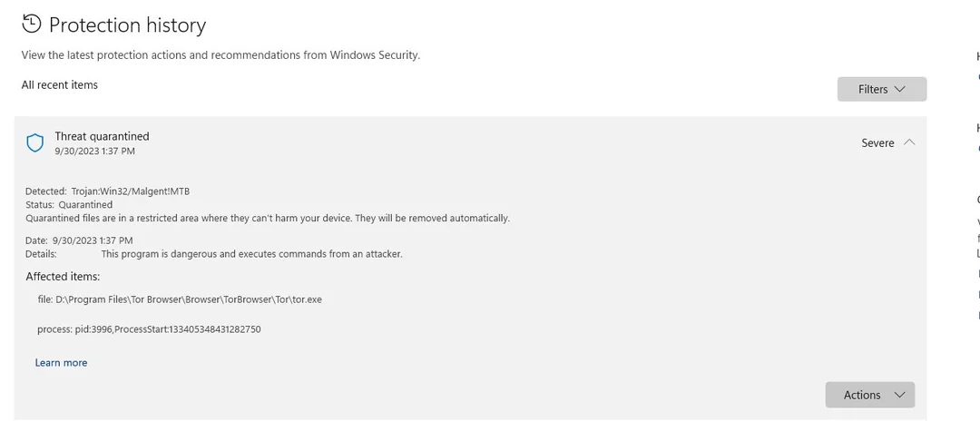Click the blue shield icon beside Threat quarantined

pyautogui.click(x=35, y=143)
